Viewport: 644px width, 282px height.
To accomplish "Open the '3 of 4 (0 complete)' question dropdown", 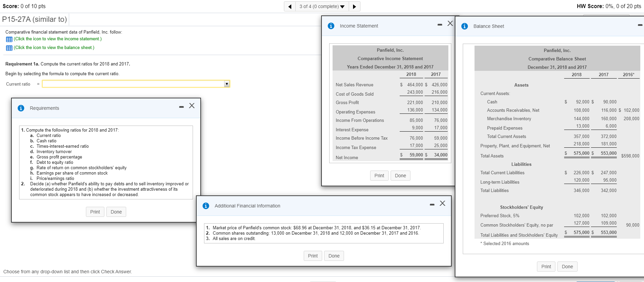I will click(322, 6).
